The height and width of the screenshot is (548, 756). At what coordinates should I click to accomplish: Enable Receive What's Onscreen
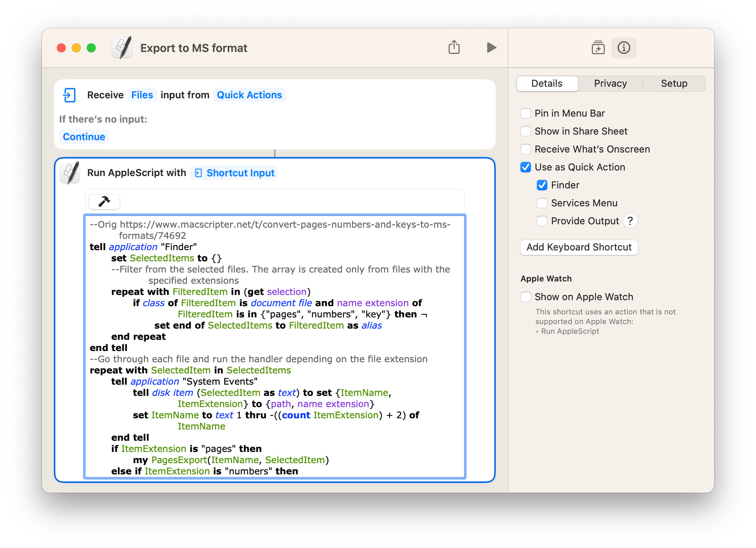coord(526,149)
